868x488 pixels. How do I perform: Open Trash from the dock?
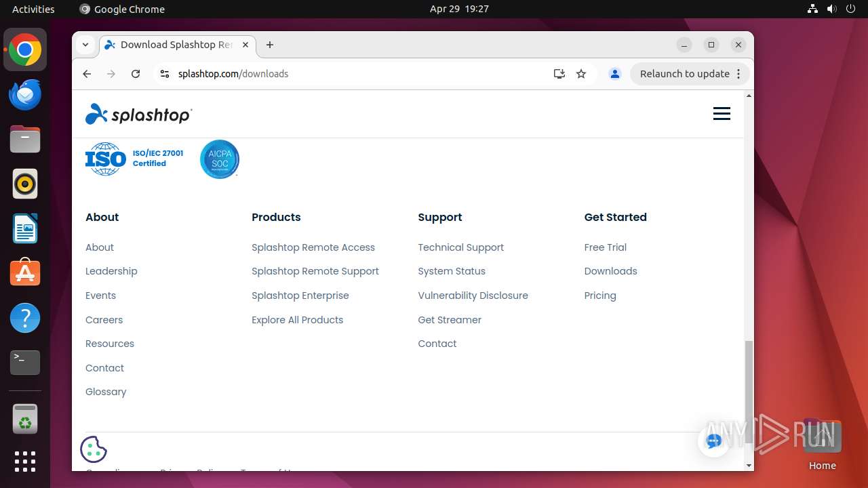(25, 419)
